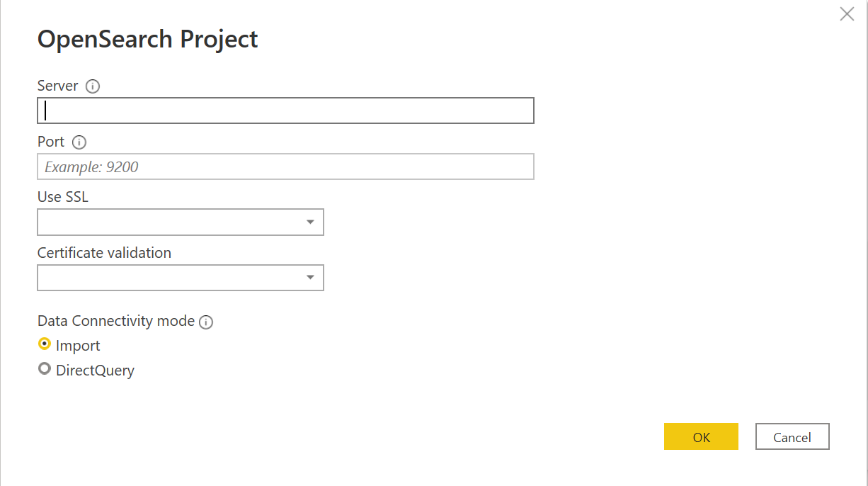Viewport: 868px width, 486px height.
Task: Open the Certificate validation combo box
Action: pyautogui.click(x=181, y=278)
